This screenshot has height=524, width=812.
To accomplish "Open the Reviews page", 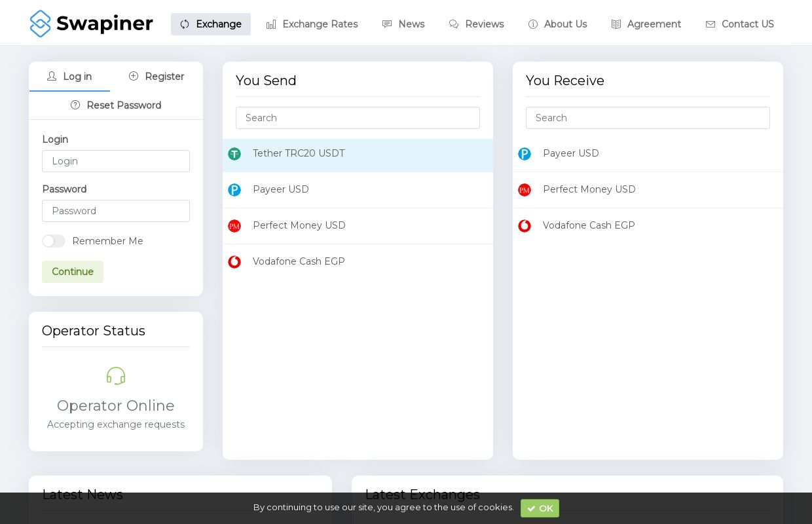I will (x=476, y=24).
